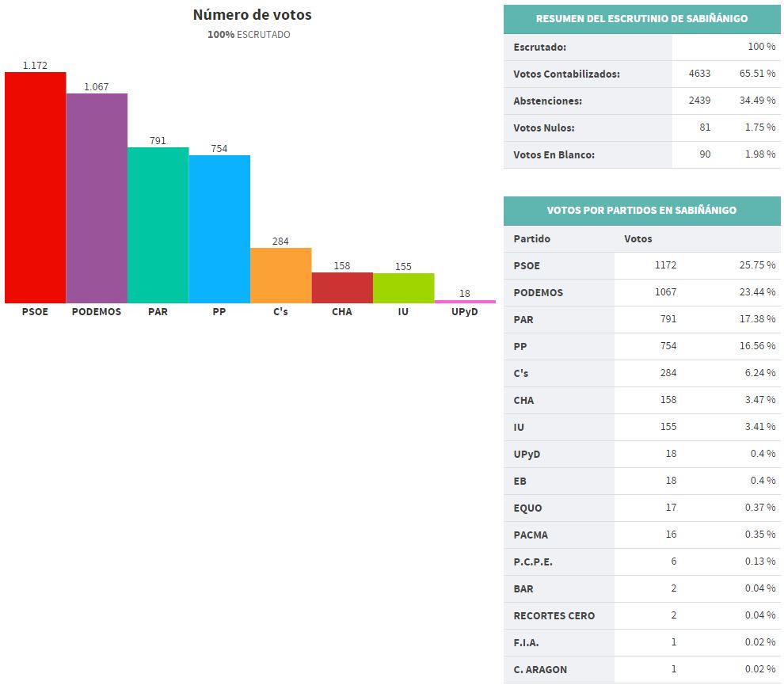Image resolution: width=784 pixels, height=689 pixels.
Task: Click the orange C's bar
Action: (280, 276)
